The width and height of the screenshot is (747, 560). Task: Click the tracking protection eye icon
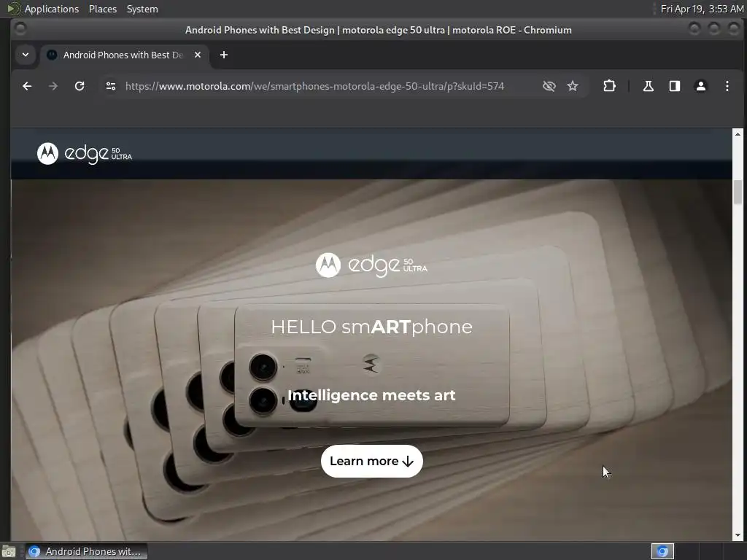click(x=549, y=86)
